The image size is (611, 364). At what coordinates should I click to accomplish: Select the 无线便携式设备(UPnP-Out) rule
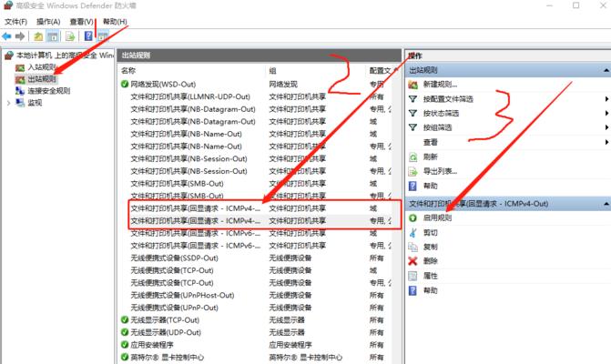(174, 308)
